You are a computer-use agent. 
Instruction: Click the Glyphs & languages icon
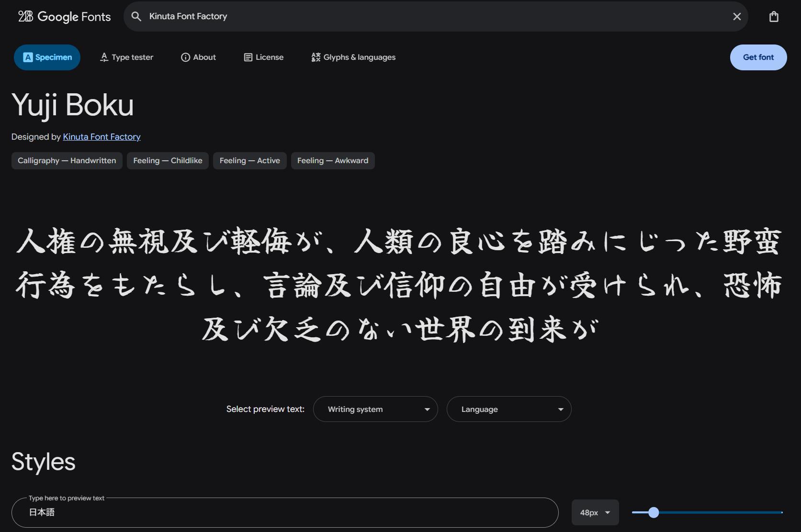[316, 57]
